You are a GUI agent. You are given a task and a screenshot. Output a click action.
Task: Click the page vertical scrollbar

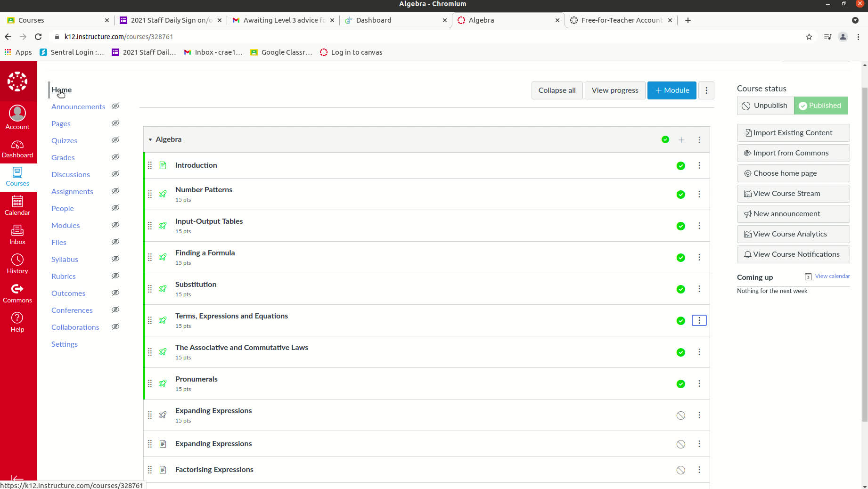pyautogui.click(x=864, y=254)
